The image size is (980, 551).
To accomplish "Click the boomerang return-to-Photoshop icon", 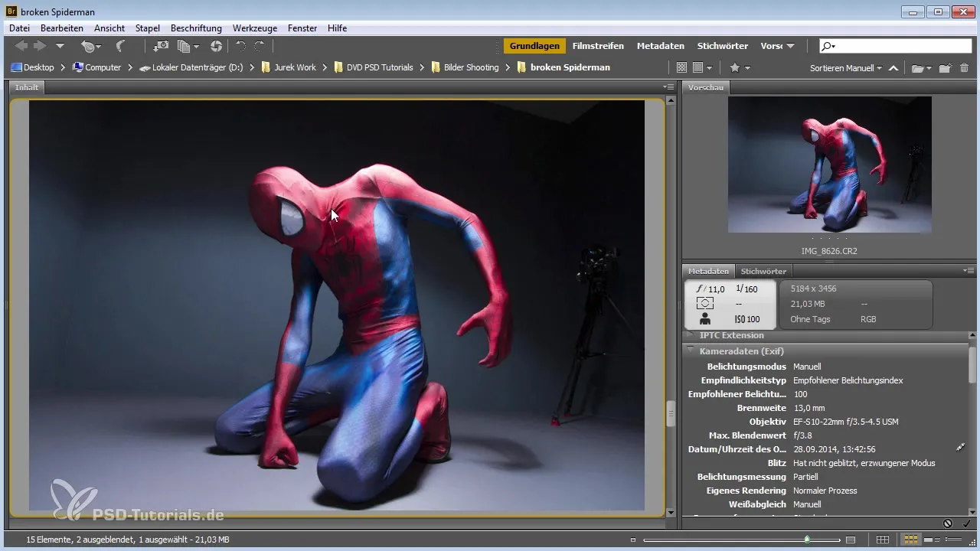I will pos(120,47).
